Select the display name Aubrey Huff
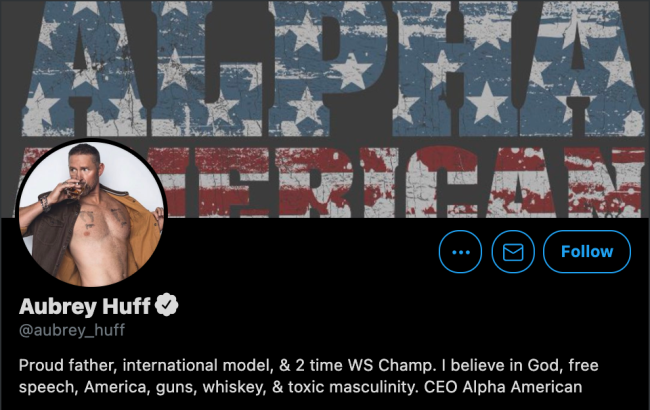Screen dimensions: 650x410 pos(85,306)
